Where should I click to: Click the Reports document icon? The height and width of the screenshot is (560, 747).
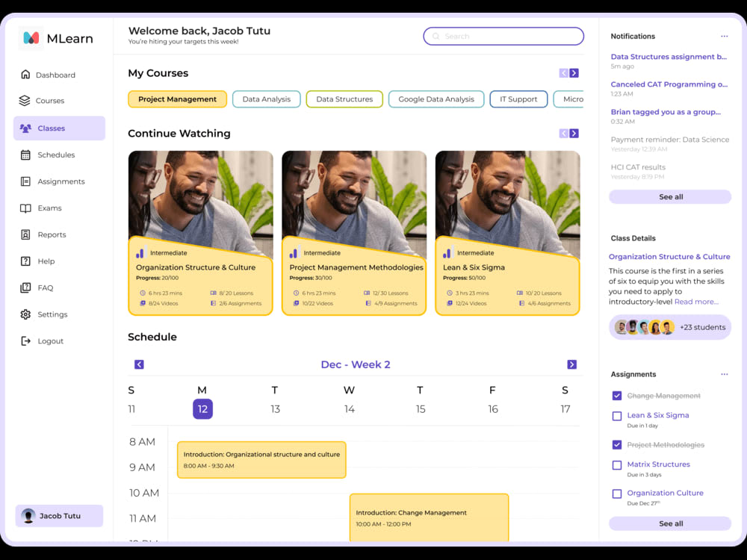pos(25,234)
